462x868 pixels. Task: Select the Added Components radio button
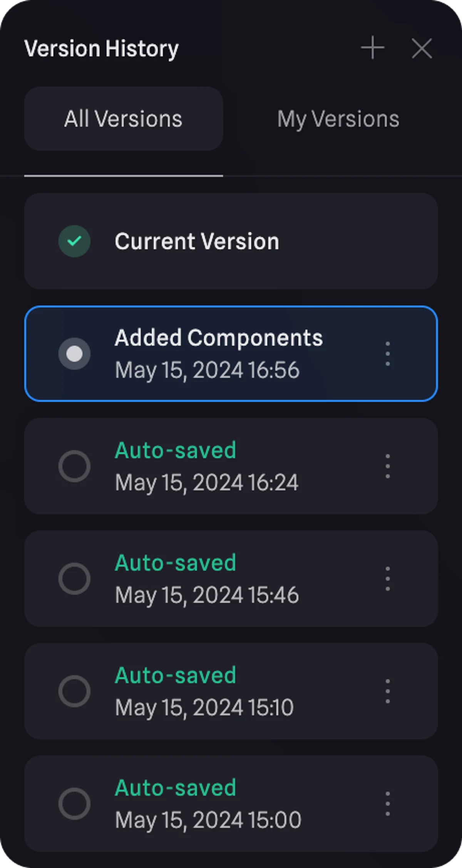[74, 354]
